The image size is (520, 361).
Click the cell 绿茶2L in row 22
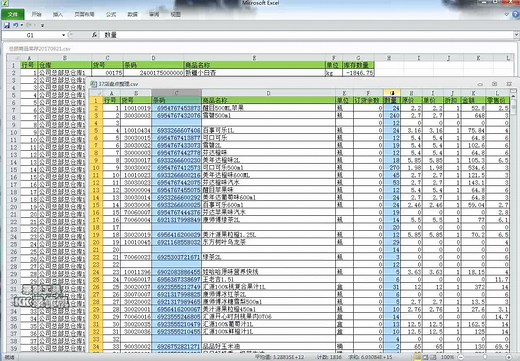[268, 257]
